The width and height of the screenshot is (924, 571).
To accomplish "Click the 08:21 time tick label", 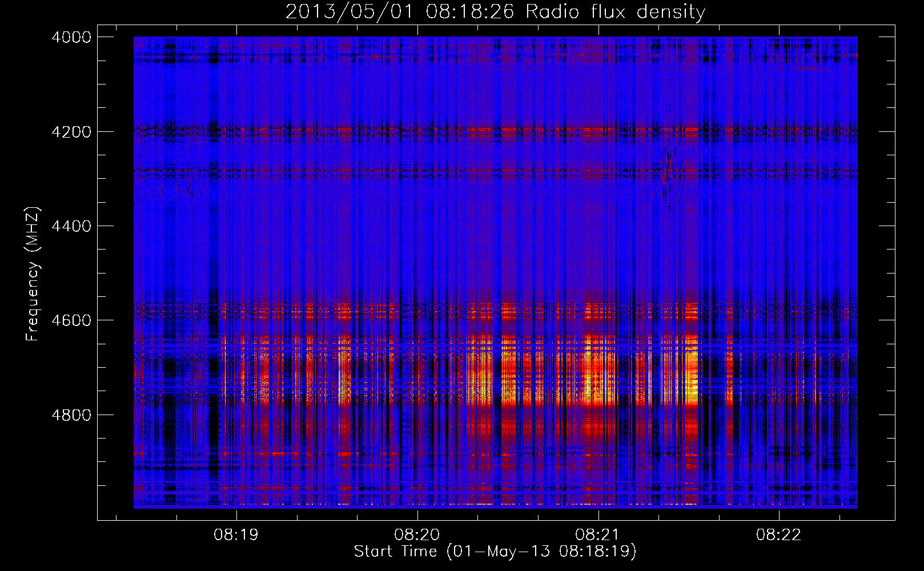I will [x=598, y=534].
